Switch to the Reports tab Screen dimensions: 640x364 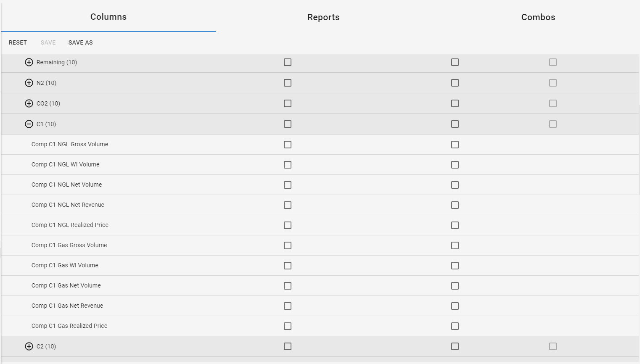[x=323, y=17]
